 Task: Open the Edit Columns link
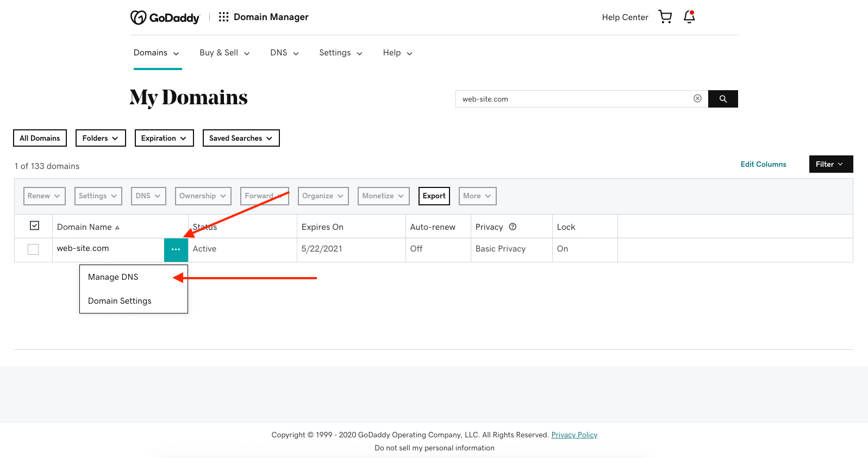[763, 164]
